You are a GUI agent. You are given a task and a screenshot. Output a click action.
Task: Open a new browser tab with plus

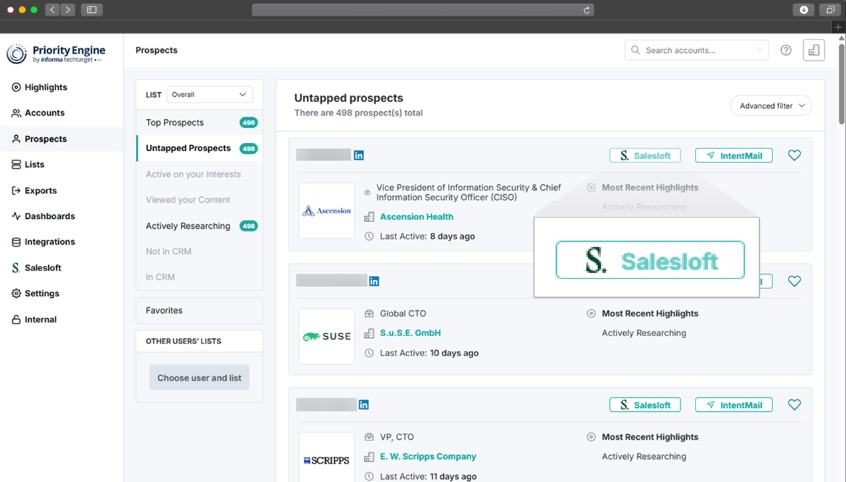838,27
